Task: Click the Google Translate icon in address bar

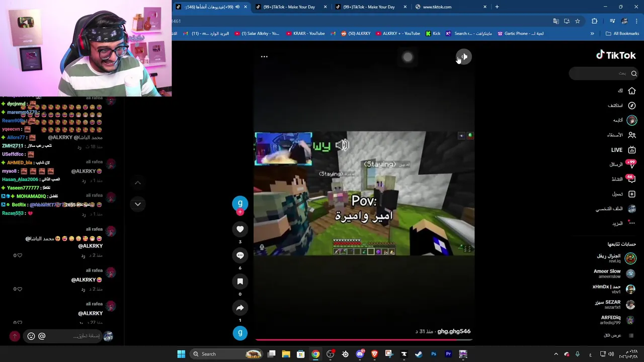Action: pyautogui.click(x=556, y=21)
